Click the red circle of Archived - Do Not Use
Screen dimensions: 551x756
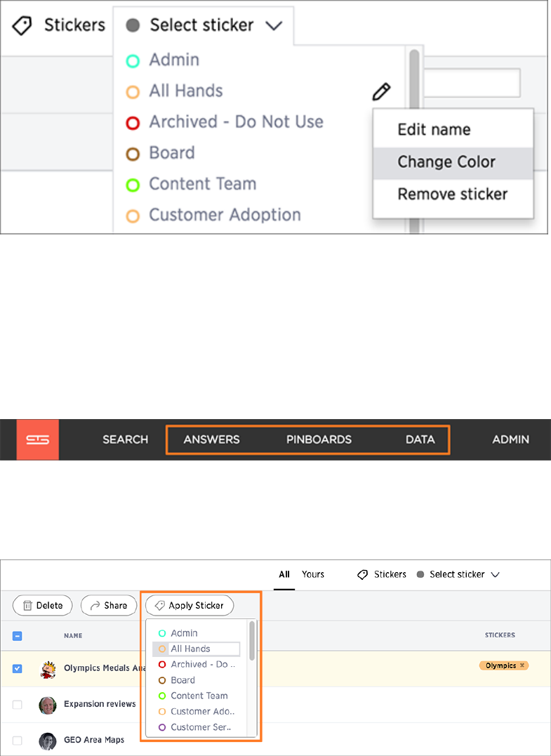pos(133,122)
